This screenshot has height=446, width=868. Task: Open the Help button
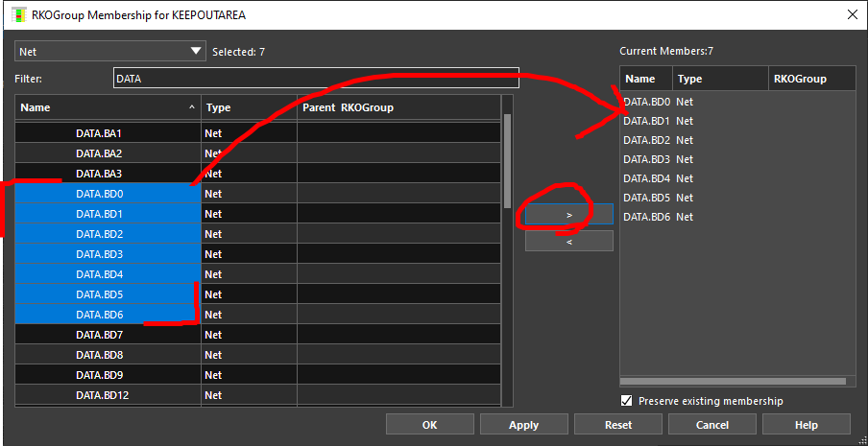(x=806, y=425)
